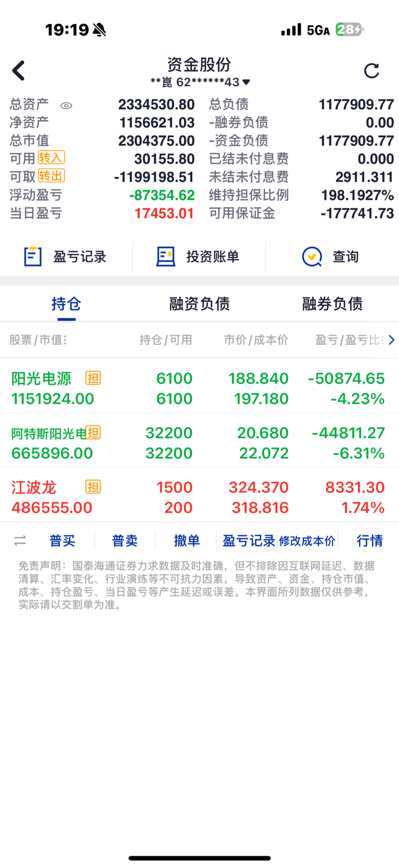399x868 pixels.
Task: Click the 阿特斯阳光电 loss -44811.27
Action: point(348,433)
